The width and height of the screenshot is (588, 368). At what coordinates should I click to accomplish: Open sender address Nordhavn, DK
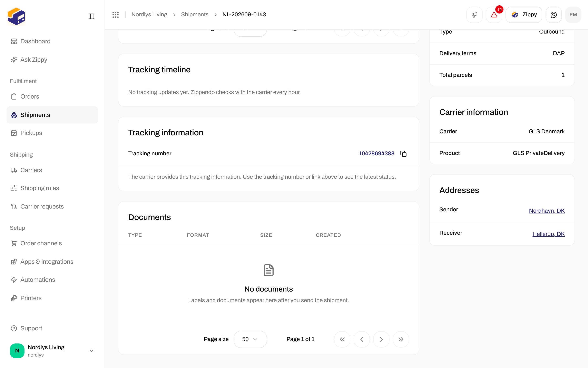547,211
